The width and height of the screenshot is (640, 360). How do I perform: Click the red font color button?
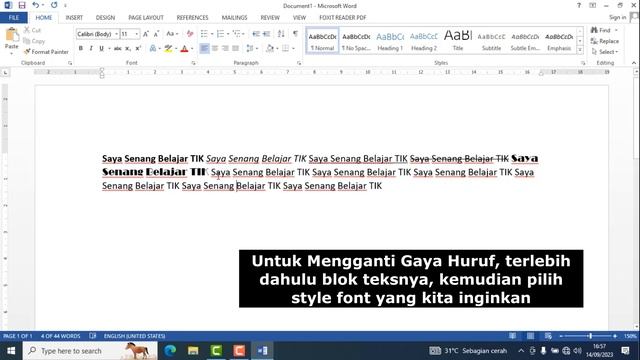pyautogui.click(x=184, y=48)
